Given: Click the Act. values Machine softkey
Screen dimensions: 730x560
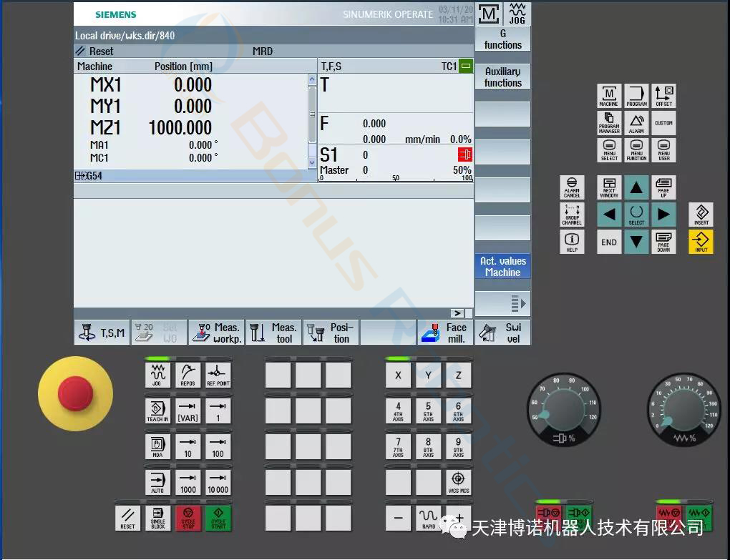Looking at the screenshot, I should [502, 267].
